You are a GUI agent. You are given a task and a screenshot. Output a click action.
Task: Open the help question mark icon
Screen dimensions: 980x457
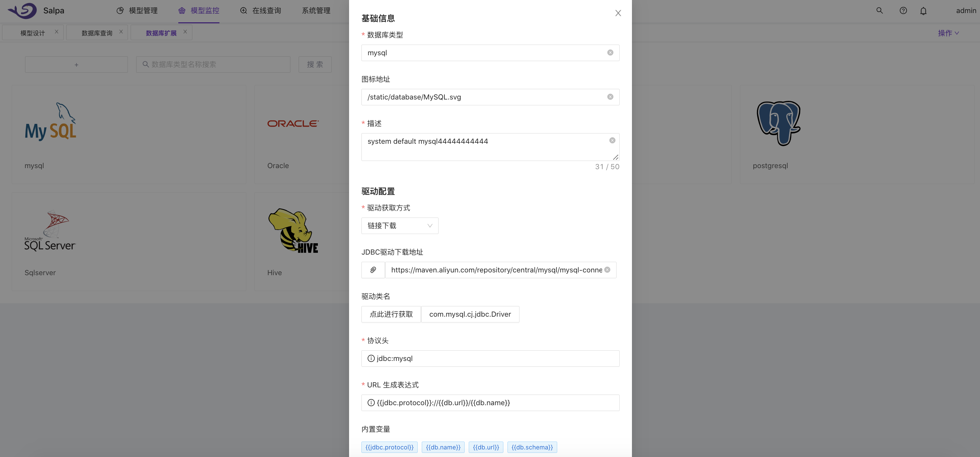(903, 11)
